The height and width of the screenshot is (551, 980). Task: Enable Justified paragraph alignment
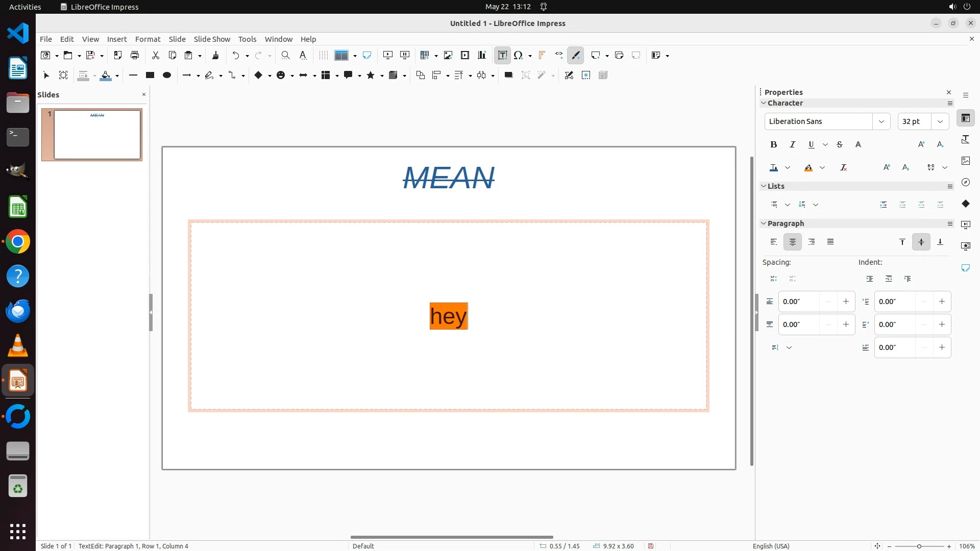pos(830,242)
